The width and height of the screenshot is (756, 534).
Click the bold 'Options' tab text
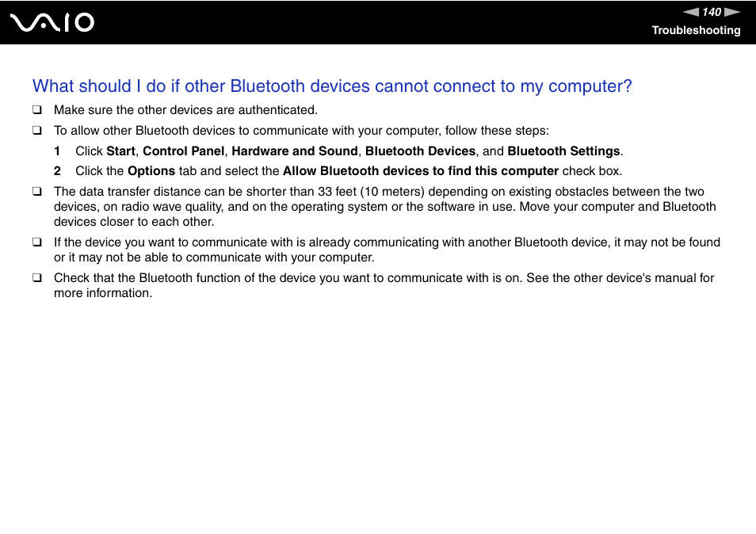coord(151,171)
